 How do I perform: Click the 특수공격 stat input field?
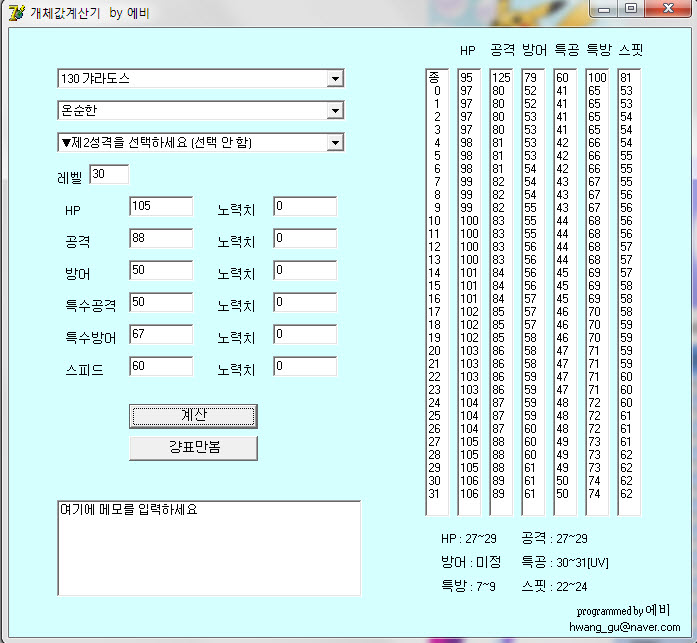coord(160,302)
